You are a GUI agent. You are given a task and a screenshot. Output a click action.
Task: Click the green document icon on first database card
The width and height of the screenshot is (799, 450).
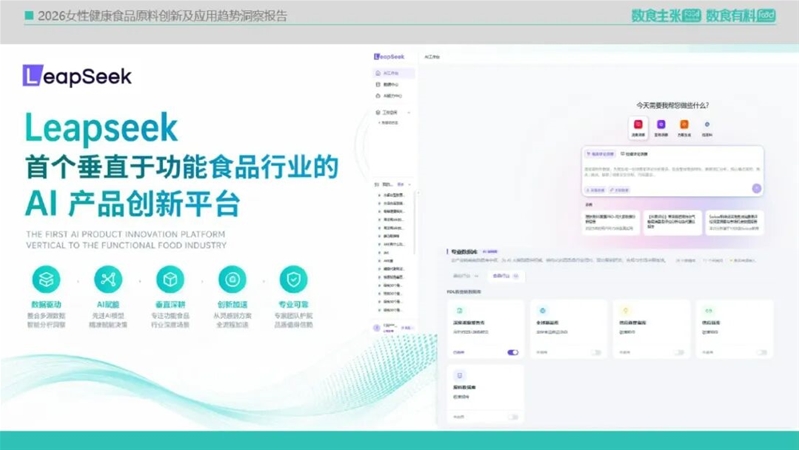click(x=460, y=310)
